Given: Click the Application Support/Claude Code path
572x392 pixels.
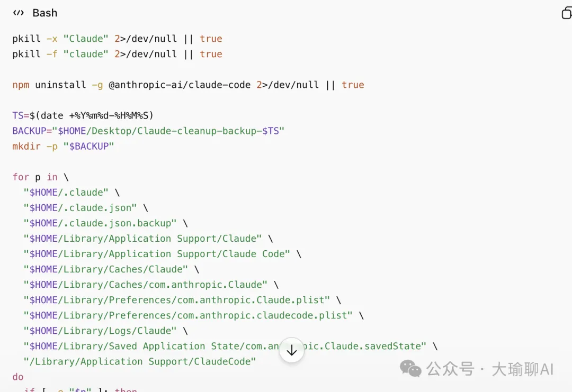Looking at the screenshot, I should point(156,254).
